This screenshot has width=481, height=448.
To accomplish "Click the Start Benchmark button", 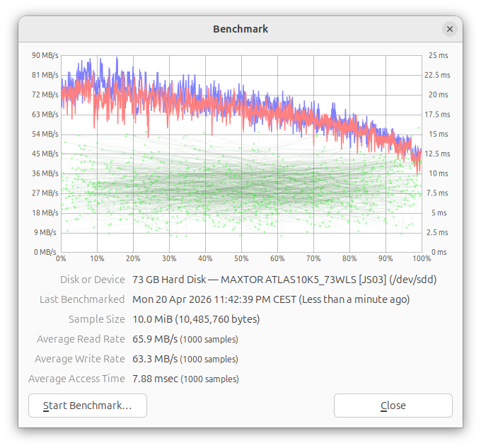I will [87, 406].
